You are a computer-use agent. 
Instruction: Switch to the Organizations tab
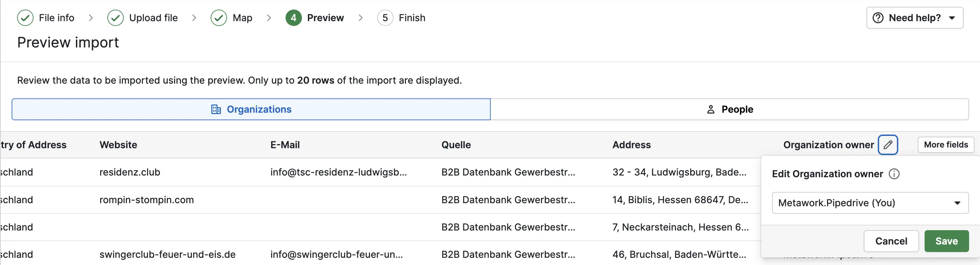click(x=251, y=110)
